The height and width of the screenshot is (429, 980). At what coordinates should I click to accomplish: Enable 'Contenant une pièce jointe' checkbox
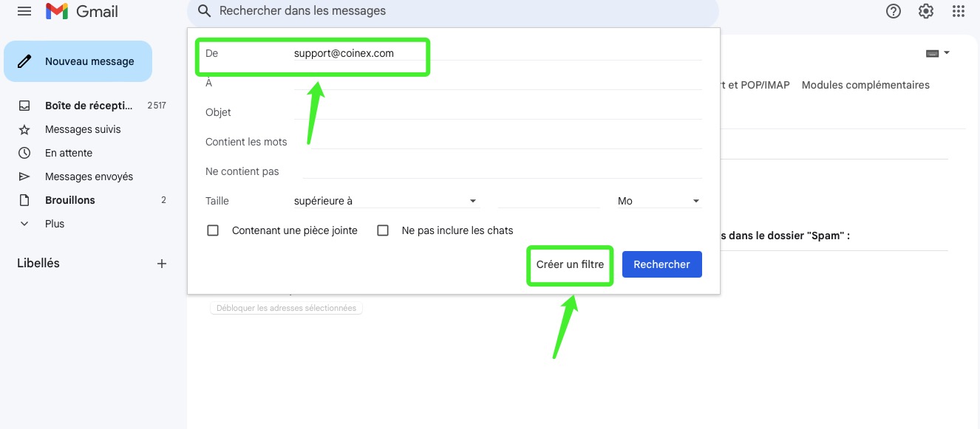pyautogui.click(x=214, y=230)
